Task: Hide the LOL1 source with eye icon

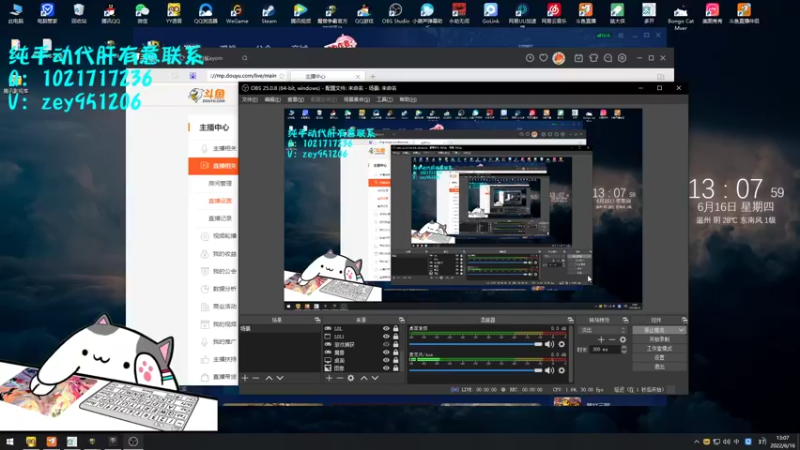Action: [386, 336]
